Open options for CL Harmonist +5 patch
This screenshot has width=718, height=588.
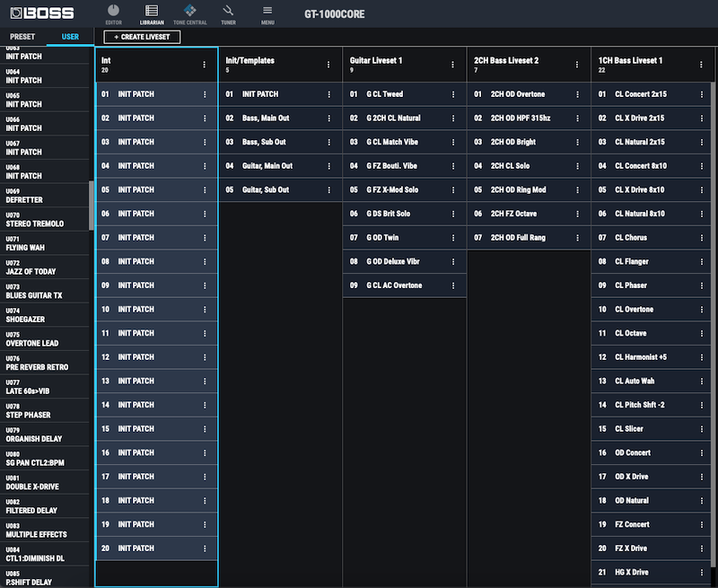[702, 357]
